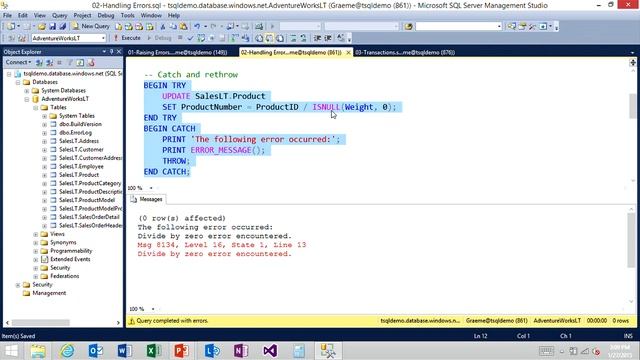Screen dimensions: 640x360
Task: Open Internet Explorer from the taskbar
Action: [67, 351]
